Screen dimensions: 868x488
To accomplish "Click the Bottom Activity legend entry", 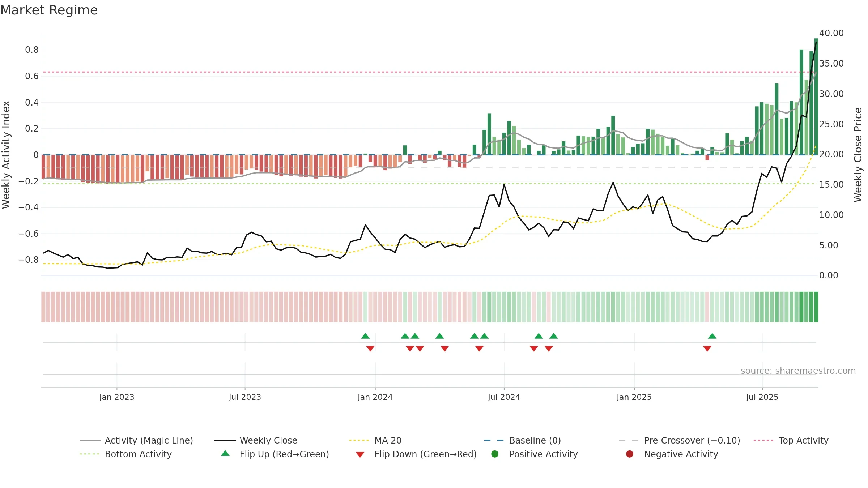I will tap(125, 454).
